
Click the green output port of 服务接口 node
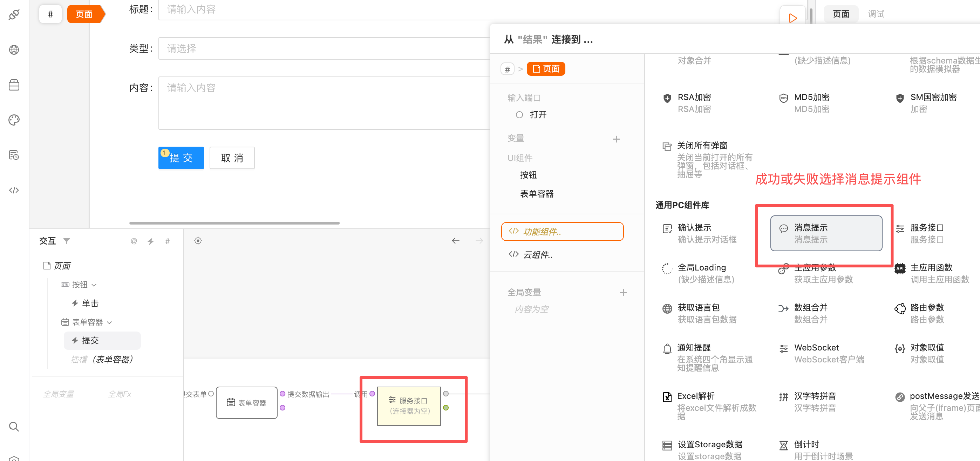click(446, 408)
